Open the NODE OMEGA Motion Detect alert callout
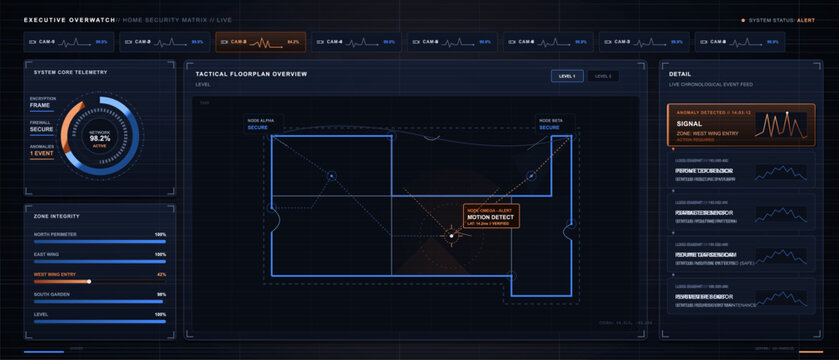Viewport: 839px width, 360px height. [491, 216]
